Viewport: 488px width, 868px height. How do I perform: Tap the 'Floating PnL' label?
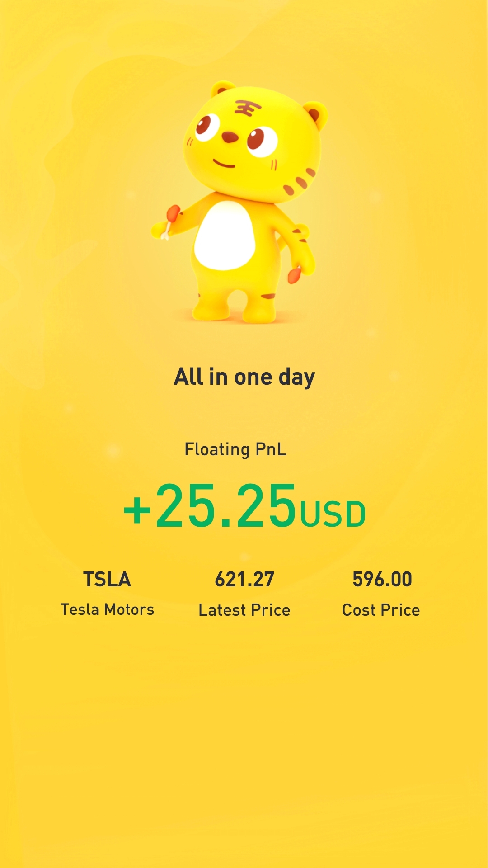click(x=235, y=449)
